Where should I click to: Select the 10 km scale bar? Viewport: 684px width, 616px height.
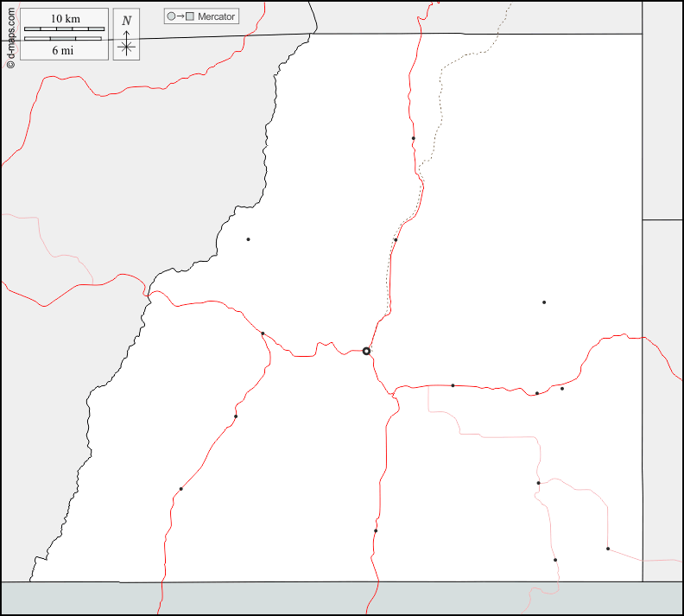[64, 29]
